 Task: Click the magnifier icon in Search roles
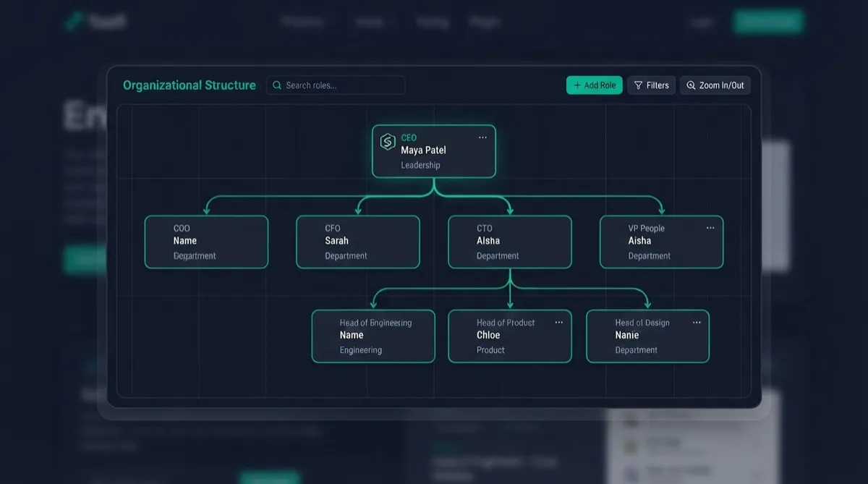pyautogui.click(x=277, y=85)
